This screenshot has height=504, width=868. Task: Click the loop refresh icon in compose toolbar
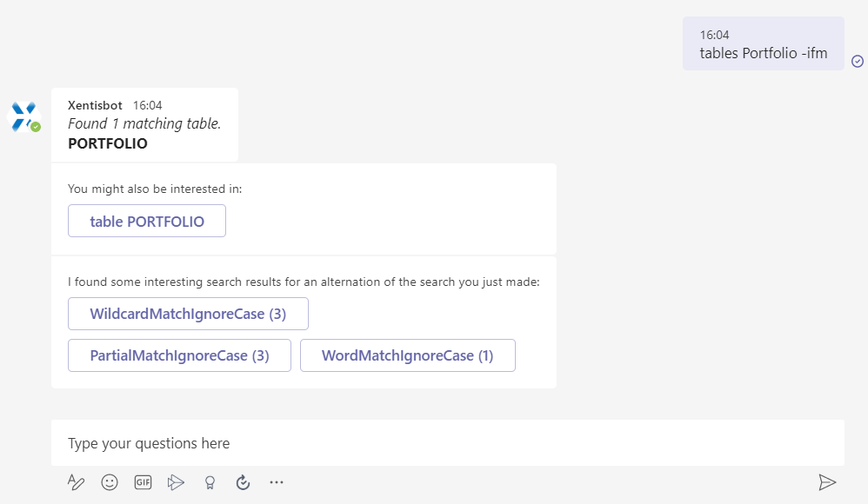coord(243,482)
